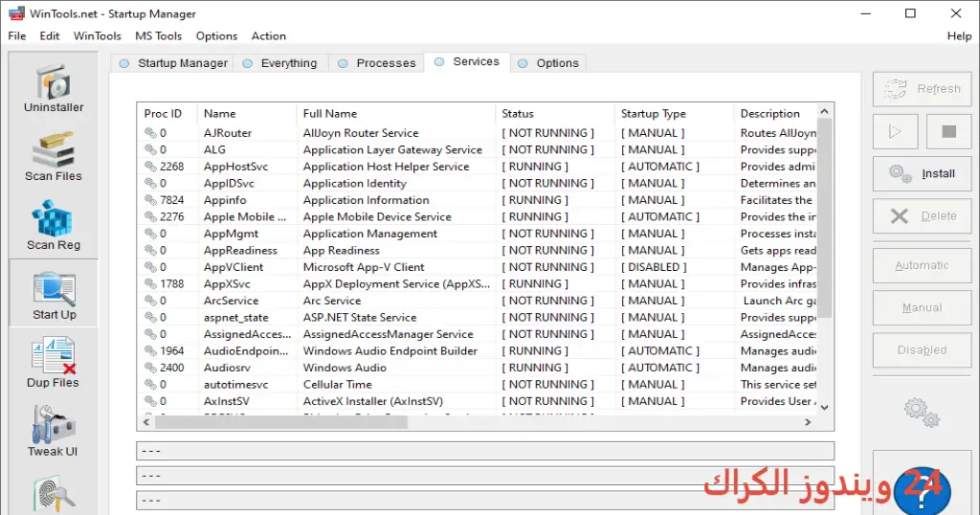Viewport: 980px width, 515px height.
Task: Set startup type with Manual button
Action: pyautogui.click(x=922, y=308)
